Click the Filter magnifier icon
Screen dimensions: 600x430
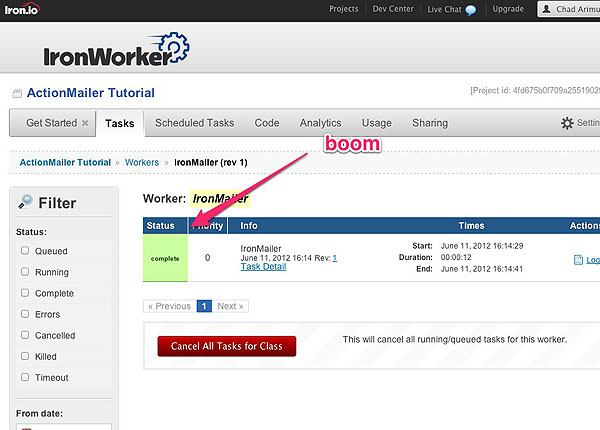tap(25, 202)
